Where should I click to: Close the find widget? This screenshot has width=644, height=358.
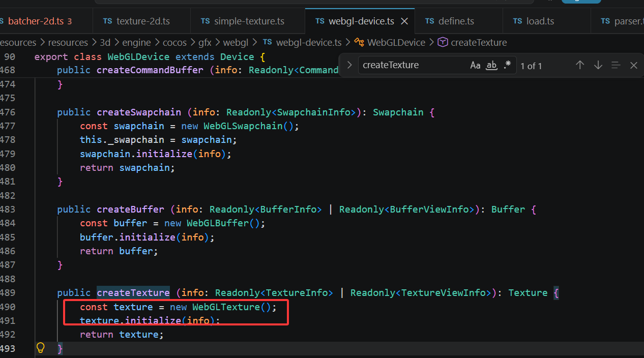(x=633, y=65)
